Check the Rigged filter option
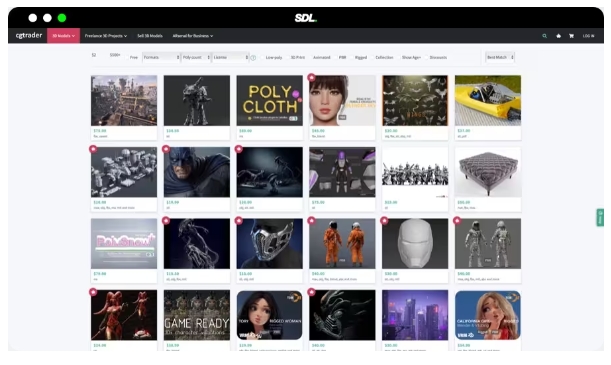 click(x=351, y=58)
